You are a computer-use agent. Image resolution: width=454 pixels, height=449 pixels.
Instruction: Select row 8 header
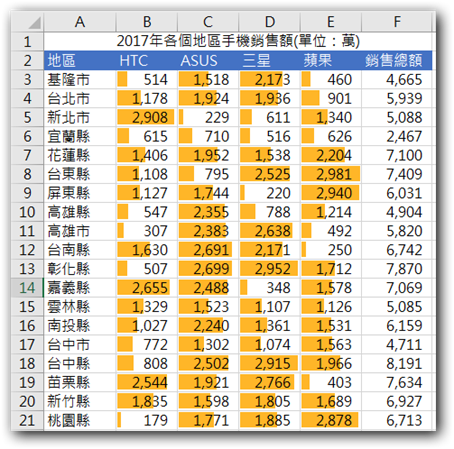pyautogui.click(x=27, y=174)
